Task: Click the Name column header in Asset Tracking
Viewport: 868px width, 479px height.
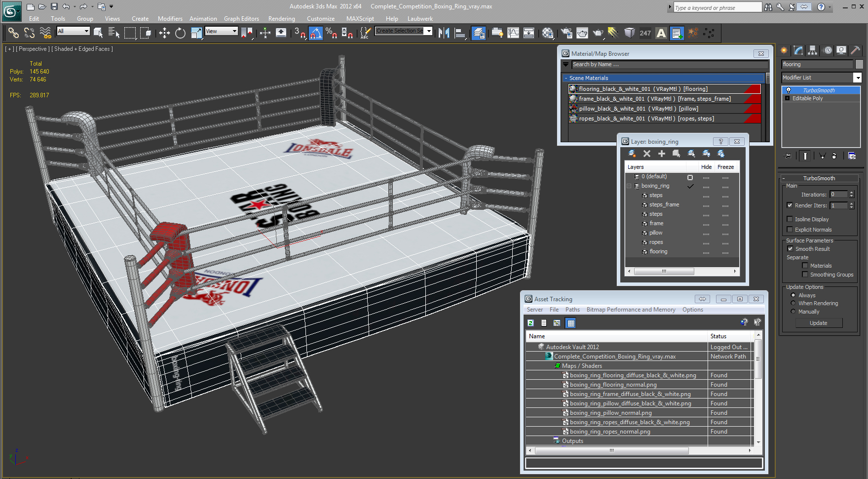Action: pyautogui.click(x=617, y=336)
